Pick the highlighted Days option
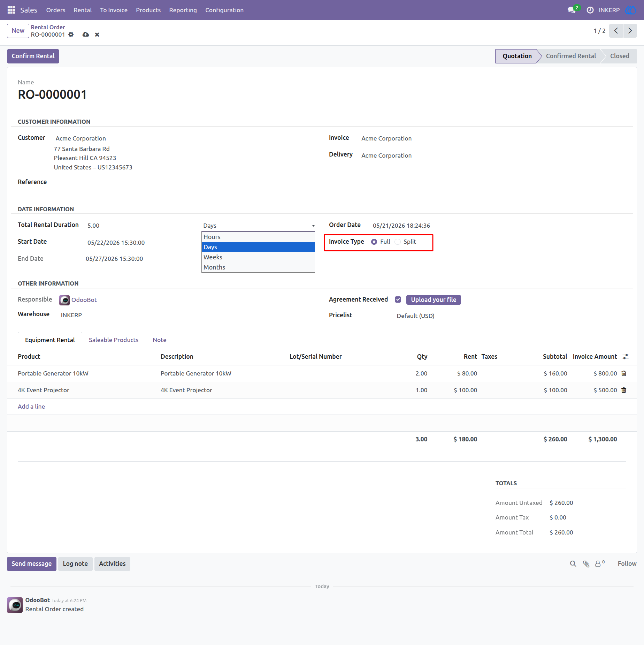 [x=258, y=247]
